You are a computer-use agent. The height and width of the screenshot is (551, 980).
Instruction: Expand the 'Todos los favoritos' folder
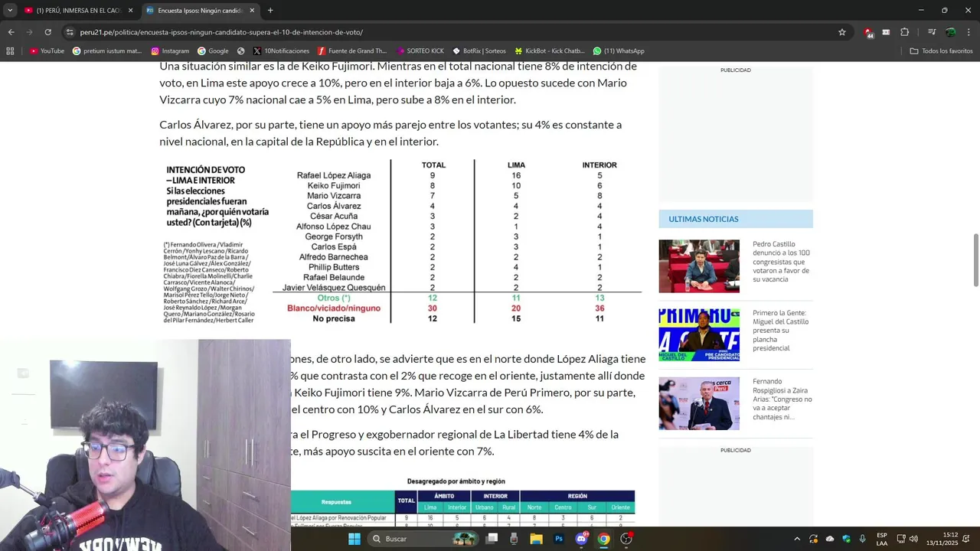941,51
